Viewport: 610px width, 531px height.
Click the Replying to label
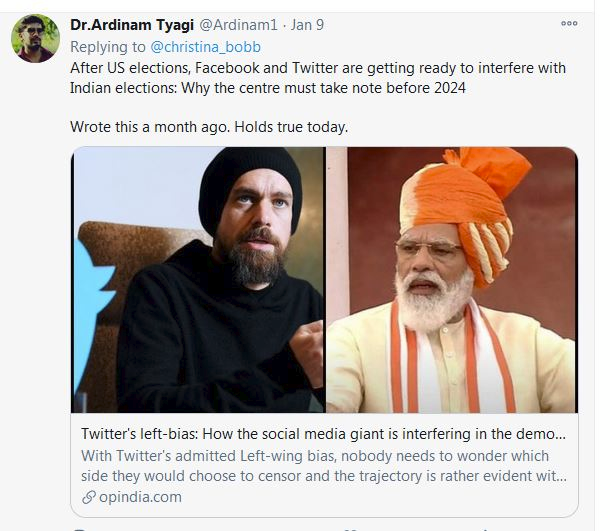tap(108, 47)
